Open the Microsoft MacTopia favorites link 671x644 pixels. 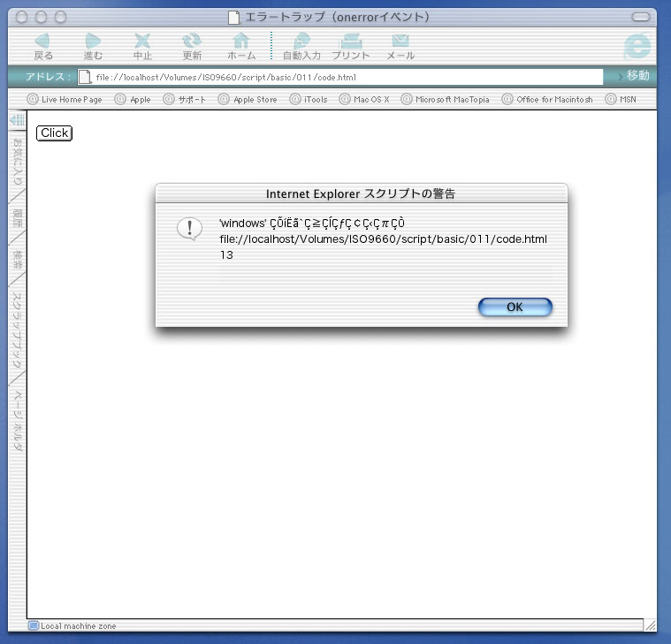446,99
